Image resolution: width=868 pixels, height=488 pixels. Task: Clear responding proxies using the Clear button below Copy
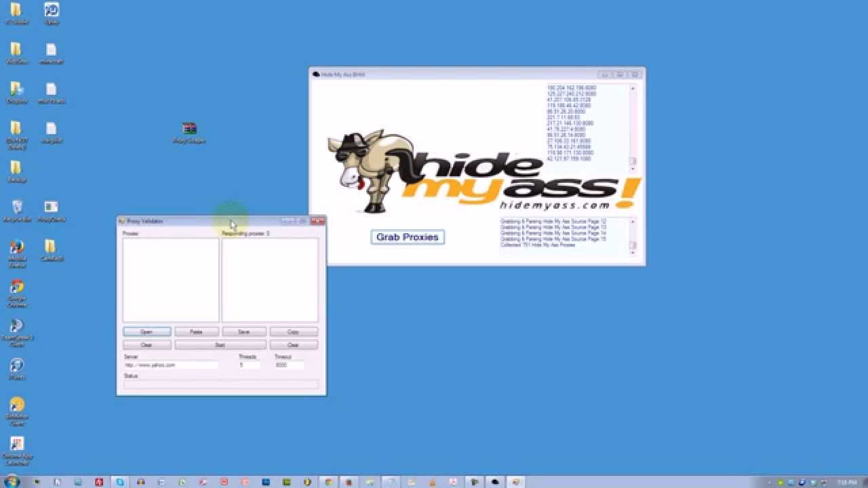[x=294, y=345]
